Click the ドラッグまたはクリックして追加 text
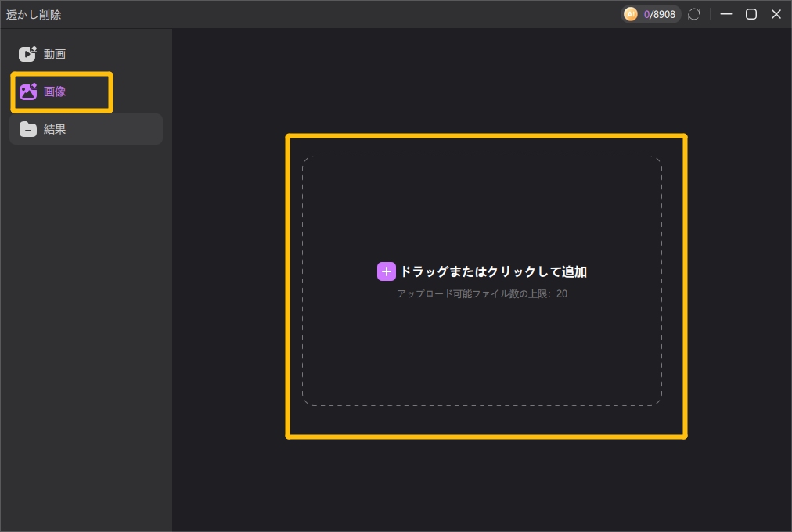Viewport: 792px width, 532px height. pyautogui.click(x=493, y=271)
